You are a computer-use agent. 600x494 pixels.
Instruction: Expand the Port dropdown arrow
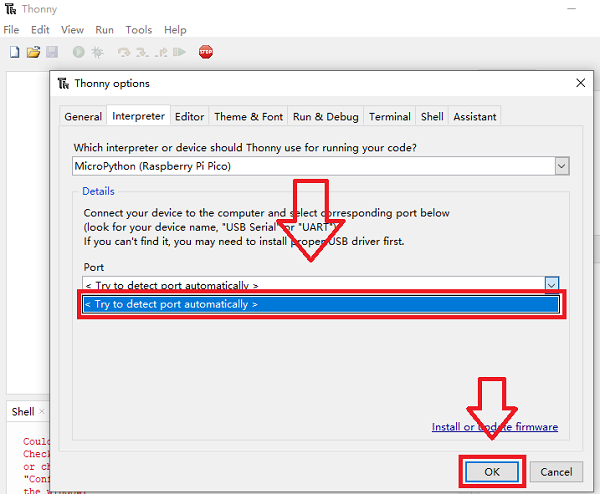pyautogui.click(x=551, y=284)
